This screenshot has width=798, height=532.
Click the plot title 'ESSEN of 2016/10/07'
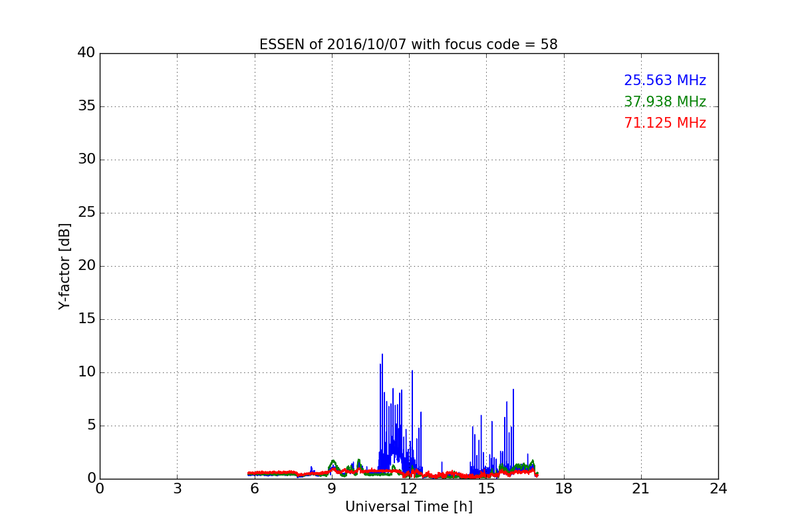coord(408,45)
